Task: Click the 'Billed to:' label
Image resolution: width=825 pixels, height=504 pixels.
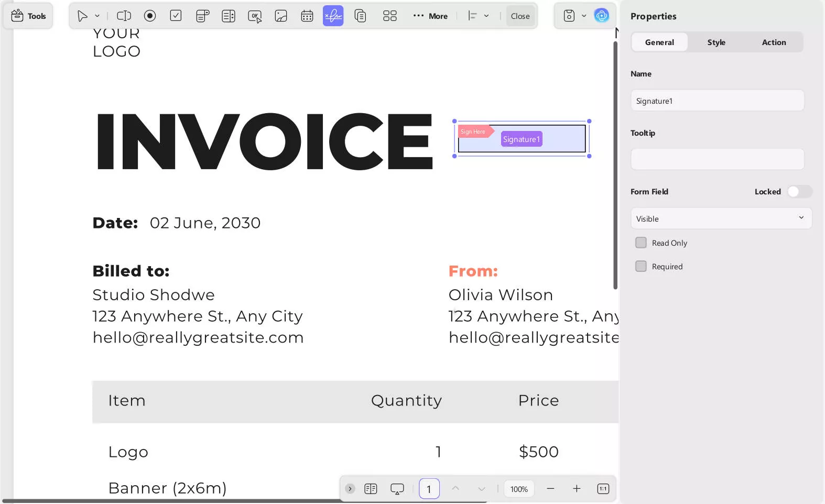Action: click(x=131, y=271)
